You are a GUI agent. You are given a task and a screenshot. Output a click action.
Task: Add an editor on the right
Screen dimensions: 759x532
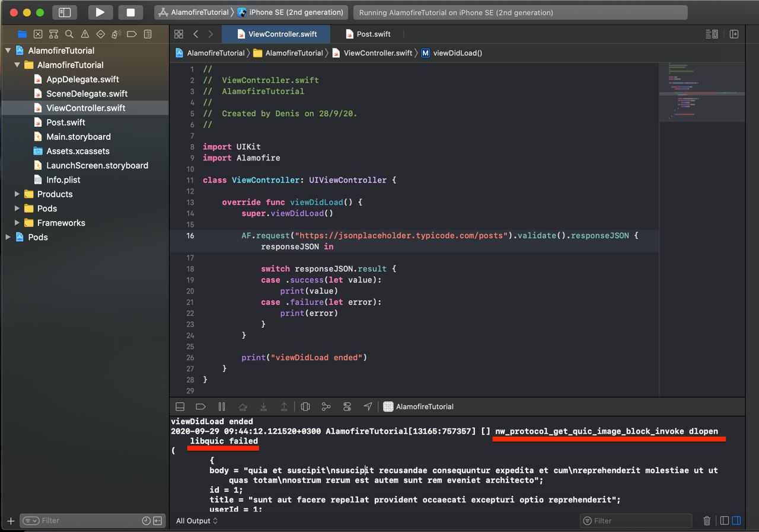tap(734, 34)
